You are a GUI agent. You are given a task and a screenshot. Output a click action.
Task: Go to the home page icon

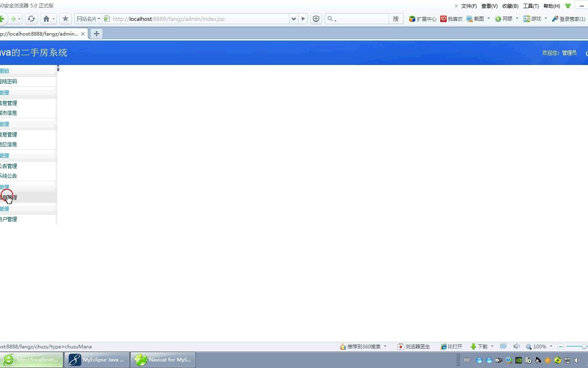coord(46,19)
